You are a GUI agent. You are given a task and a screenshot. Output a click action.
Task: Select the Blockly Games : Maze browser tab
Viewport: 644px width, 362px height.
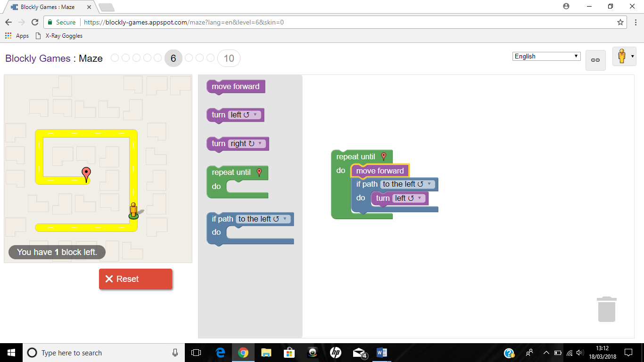coord(50,7)
